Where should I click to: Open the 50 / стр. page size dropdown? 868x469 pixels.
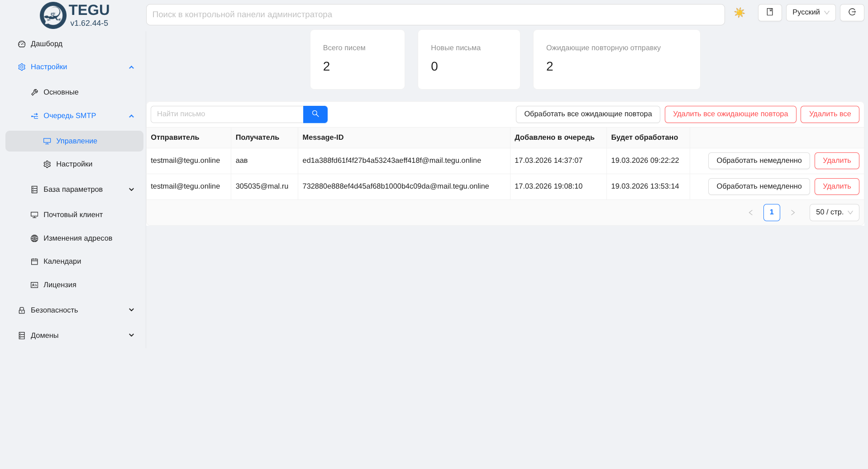[834, 213]
